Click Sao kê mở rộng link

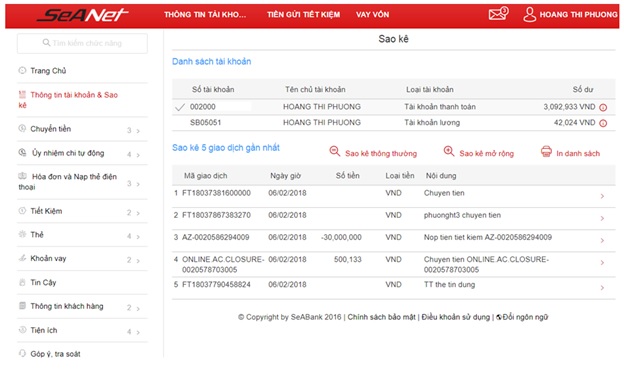486,153
